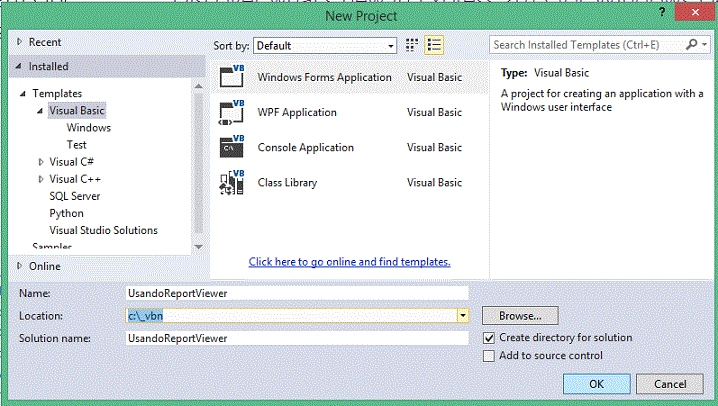Open the search options dropdown arrow

(x=704, y=45)
